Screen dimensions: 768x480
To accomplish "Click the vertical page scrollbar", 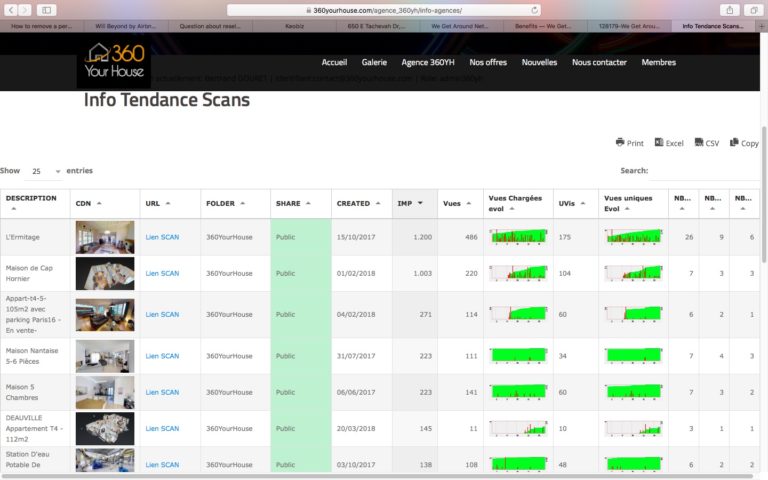I will (x=764, y=194).
